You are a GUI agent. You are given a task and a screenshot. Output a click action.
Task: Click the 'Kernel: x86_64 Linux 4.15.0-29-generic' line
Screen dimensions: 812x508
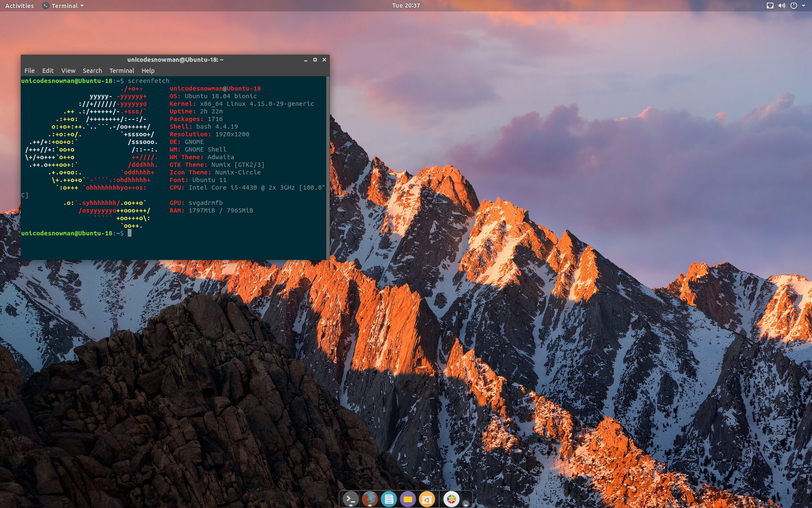tap(242, 104)
